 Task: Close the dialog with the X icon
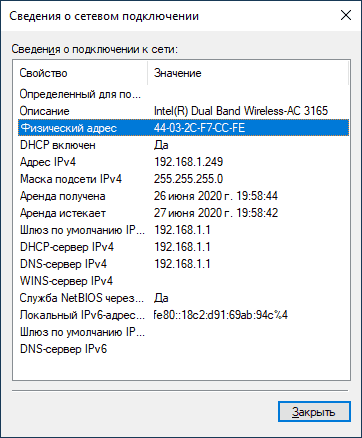(x=346, y=15)
